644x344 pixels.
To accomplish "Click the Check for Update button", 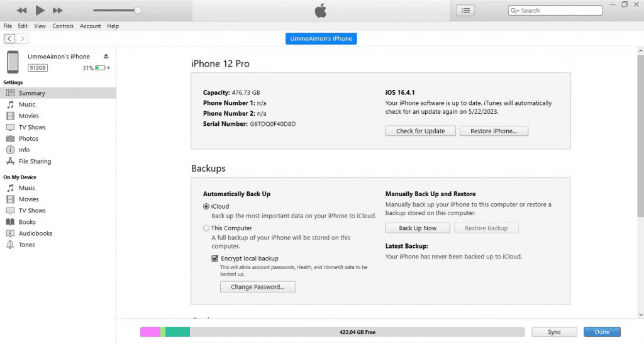I will pos(420,131).
